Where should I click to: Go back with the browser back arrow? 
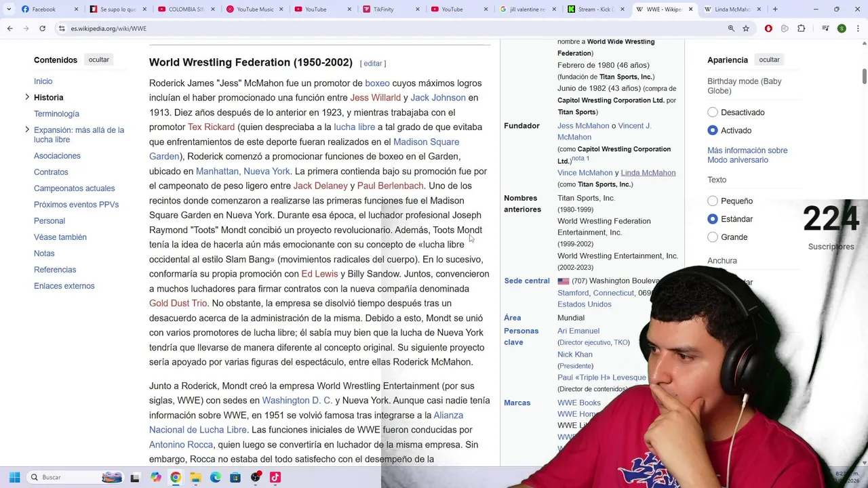9,28
